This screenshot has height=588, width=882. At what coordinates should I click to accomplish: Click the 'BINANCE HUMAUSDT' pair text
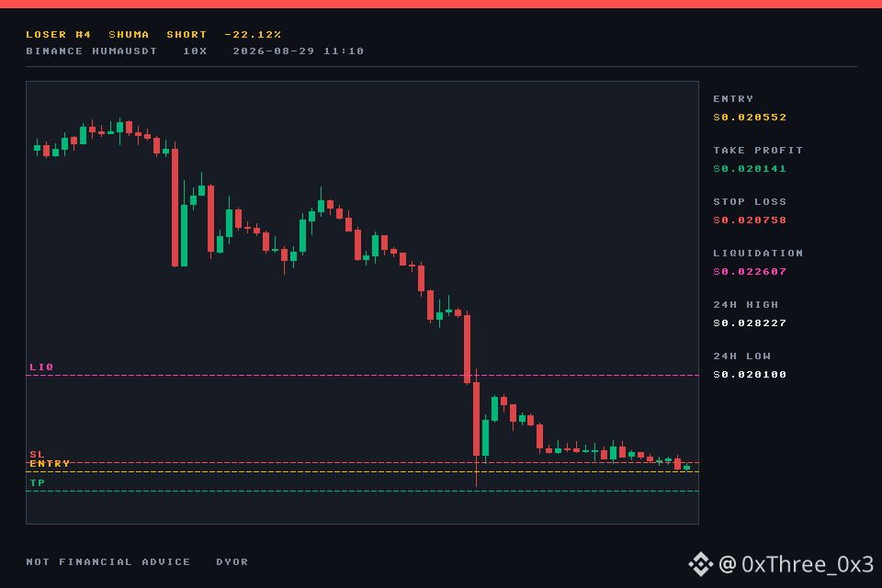point(92,51)
